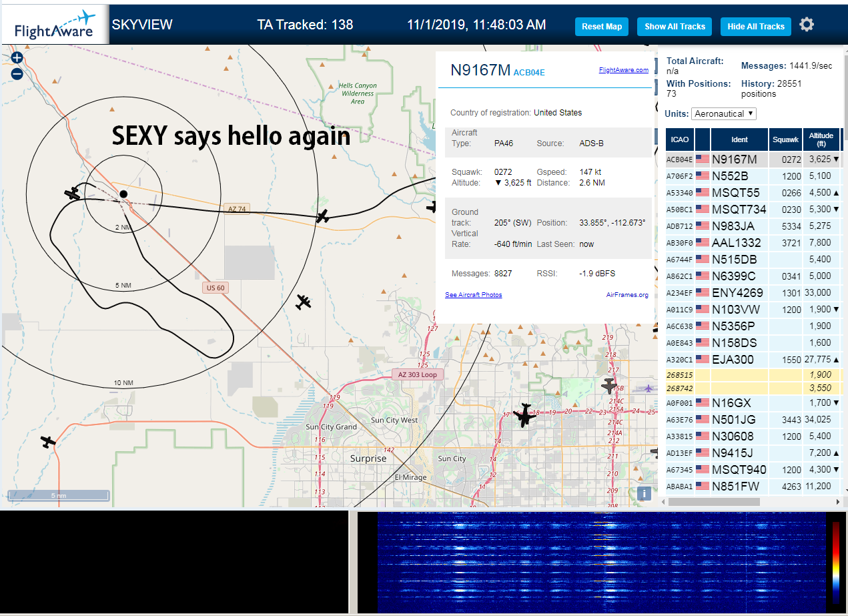The height and width of the screenshot is (616, 848).
Task: Click the TA Tracked: 138 counter
Action: [305, 25]
